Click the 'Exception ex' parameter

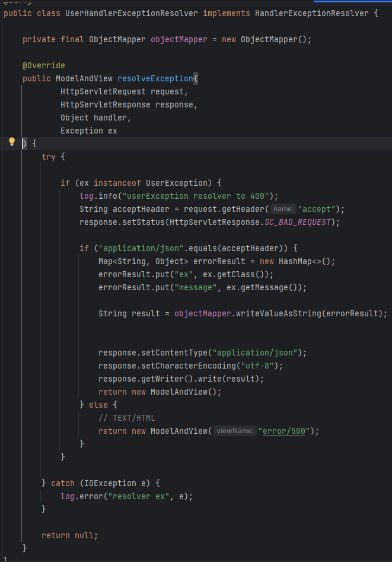click(89, 131)
